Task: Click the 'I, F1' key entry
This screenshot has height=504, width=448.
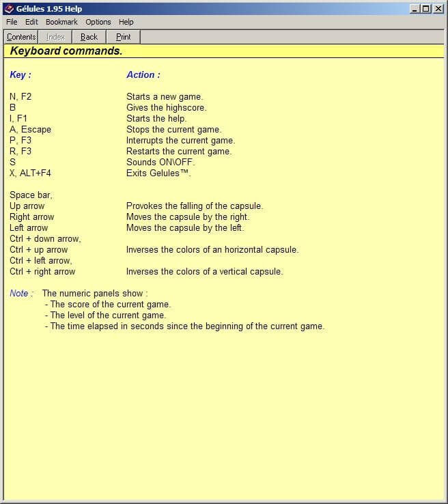Action: pyautogui.click(x=18, y=118)
